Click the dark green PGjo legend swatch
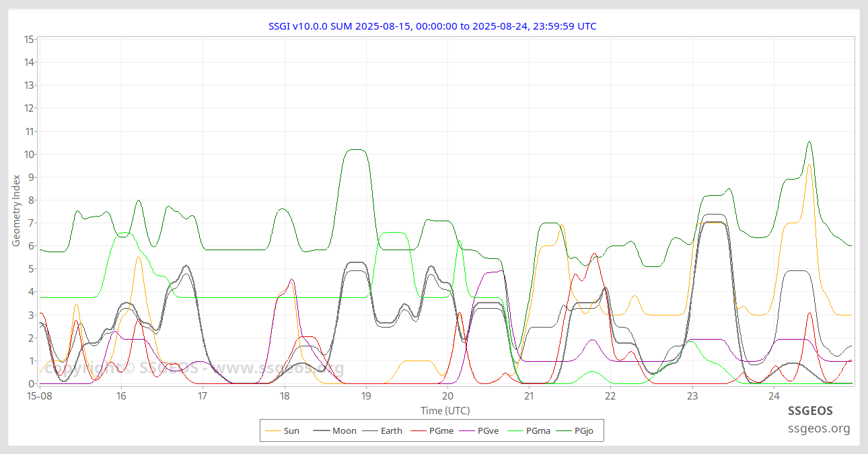 pos(564,430)
